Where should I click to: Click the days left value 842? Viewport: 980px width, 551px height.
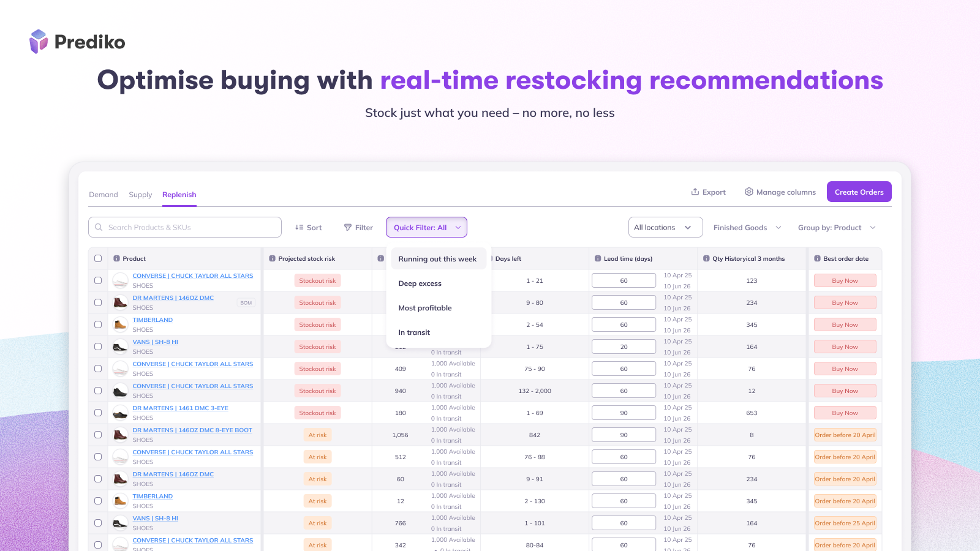click(535, 435)
